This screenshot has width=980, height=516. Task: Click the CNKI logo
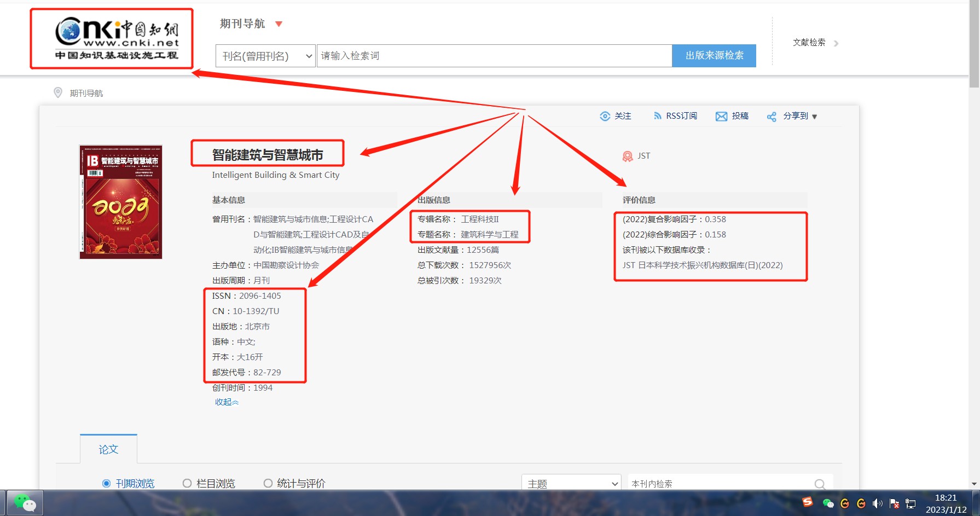117,38
